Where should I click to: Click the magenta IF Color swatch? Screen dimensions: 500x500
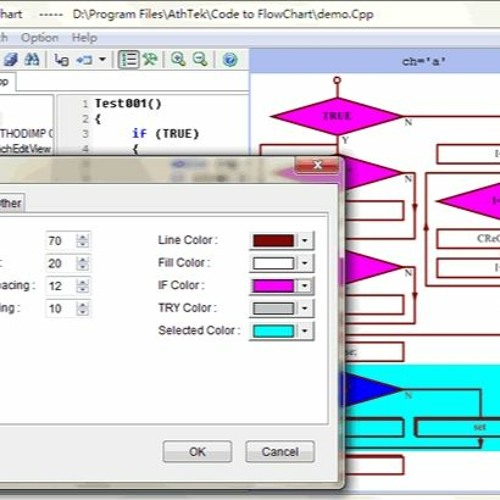[x=273, y=286]
